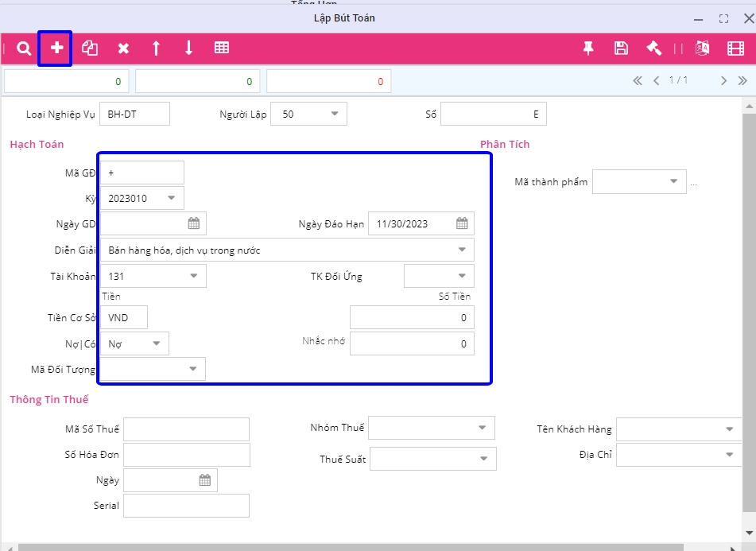Move down with the down arrow icon
The height and width of the screenshot is (551, 756).
(x=188, y=49)
